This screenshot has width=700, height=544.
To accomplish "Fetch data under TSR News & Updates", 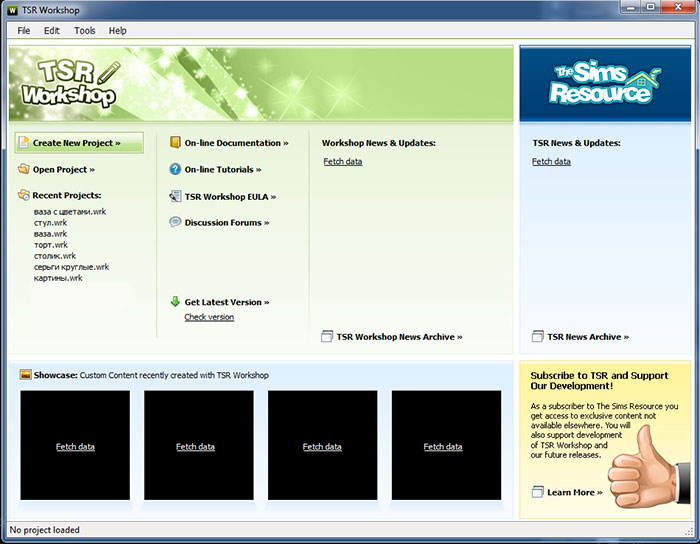I will tap(551, 161).
